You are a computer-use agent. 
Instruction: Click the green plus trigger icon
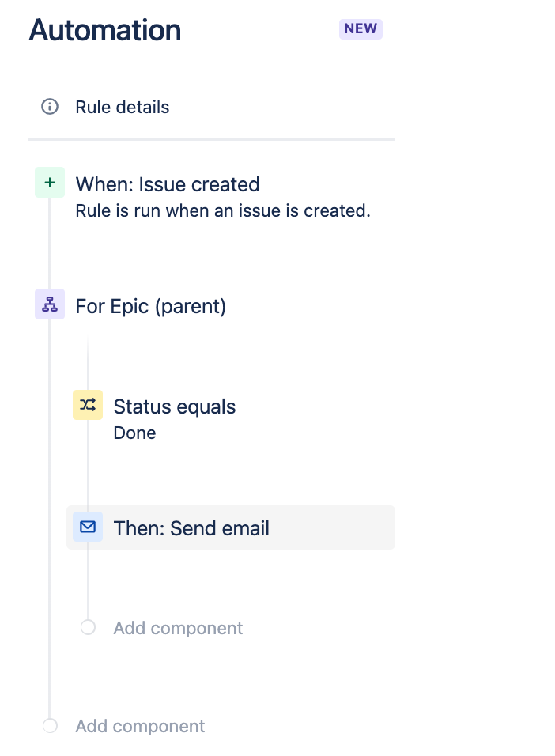(x=50, y=183)
